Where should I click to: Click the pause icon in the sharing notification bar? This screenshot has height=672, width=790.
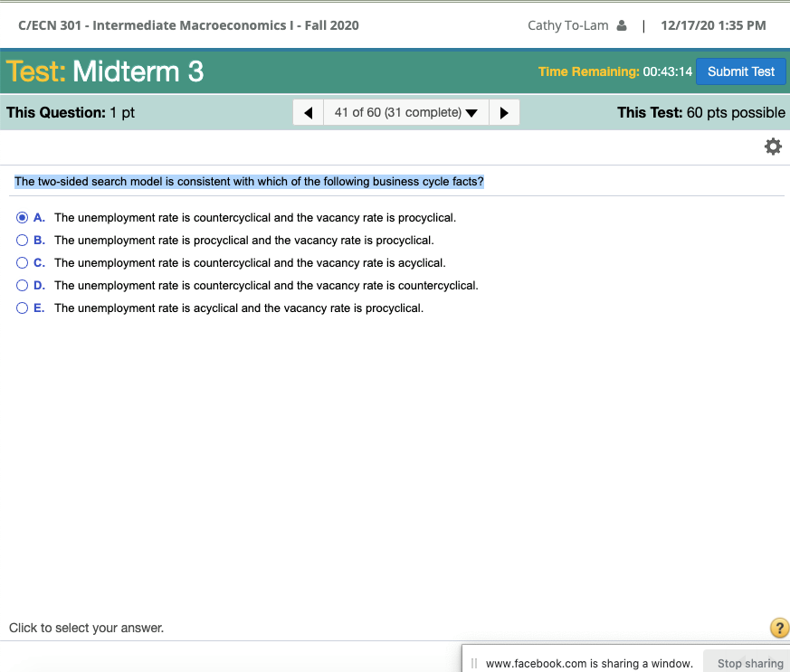[x=472, y=662]
